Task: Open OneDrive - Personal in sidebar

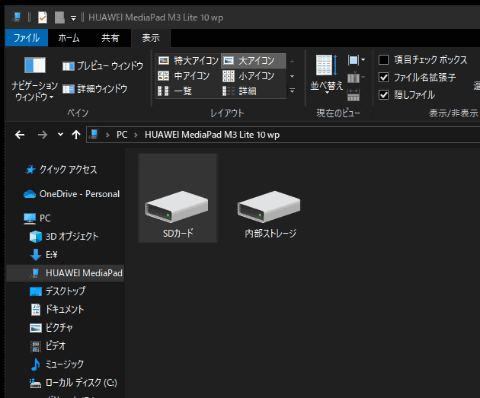Action: pos(71,194)
